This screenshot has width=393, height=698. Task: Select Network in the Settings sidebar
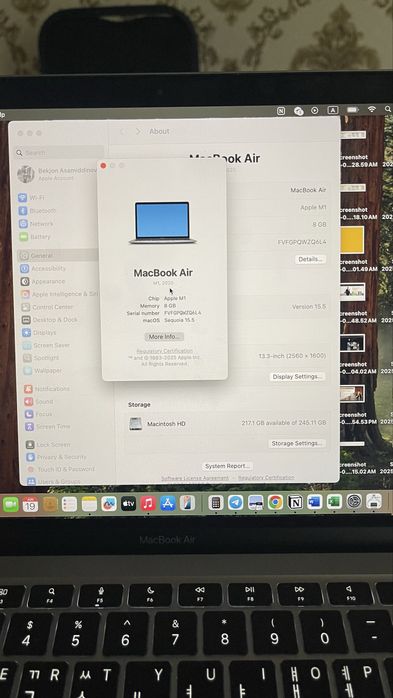[x=36, y=224]
